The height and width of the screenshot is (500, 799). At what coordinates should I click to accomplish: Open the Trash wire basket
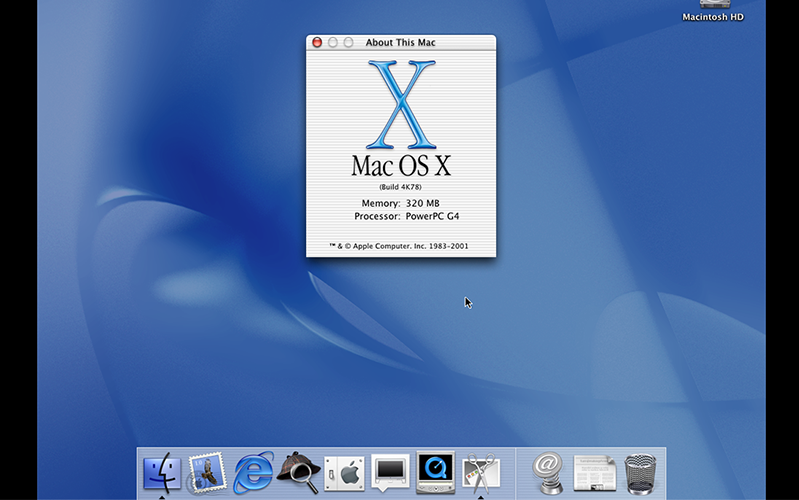click(x=641, y=474)
